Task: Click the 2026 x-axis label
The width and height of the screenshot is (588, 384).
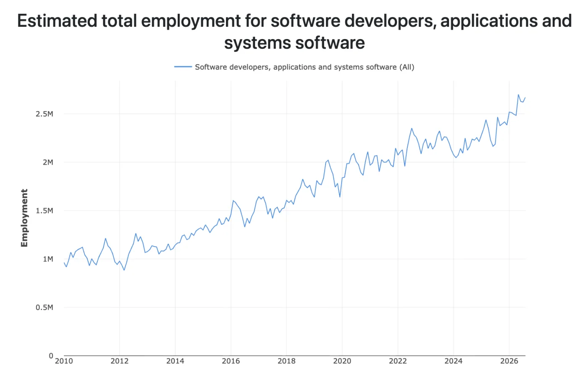Action: 509,361
